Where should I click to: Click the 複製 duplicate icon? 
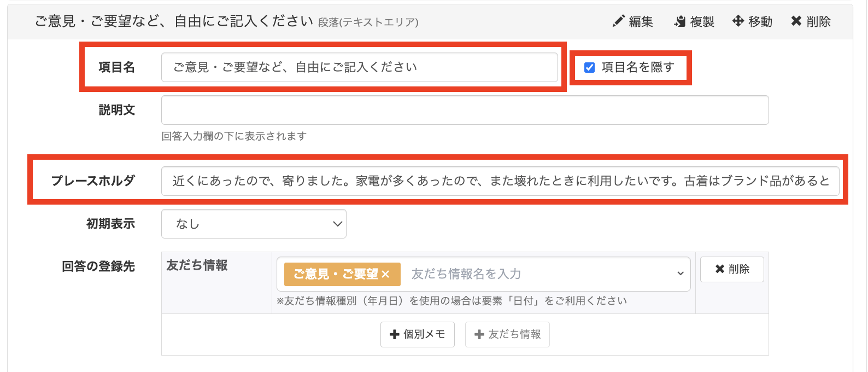click(680, 21)
